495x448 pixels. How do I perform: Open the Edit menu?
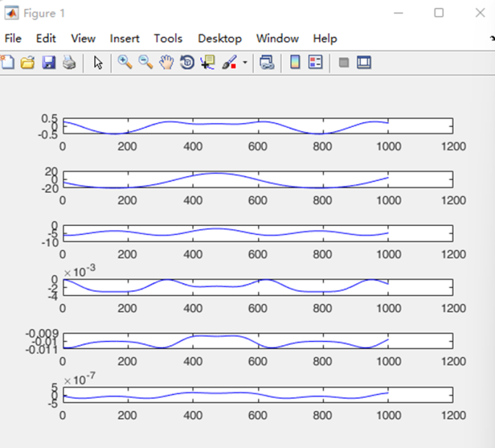click(46, 38)
